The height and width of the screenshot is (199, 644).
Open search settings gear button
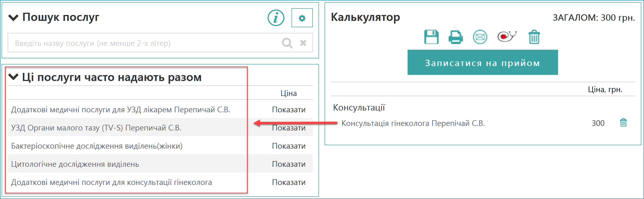point(302,18)
